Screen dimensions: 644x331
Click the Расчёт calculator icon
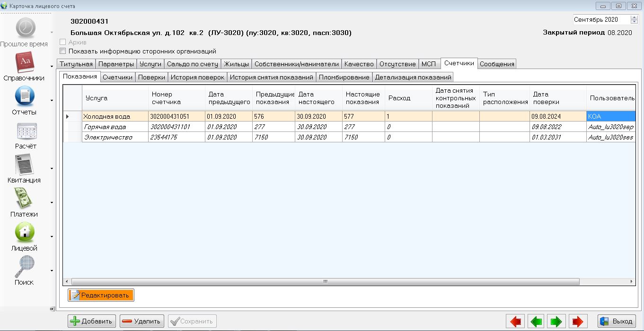pos(25,131)
